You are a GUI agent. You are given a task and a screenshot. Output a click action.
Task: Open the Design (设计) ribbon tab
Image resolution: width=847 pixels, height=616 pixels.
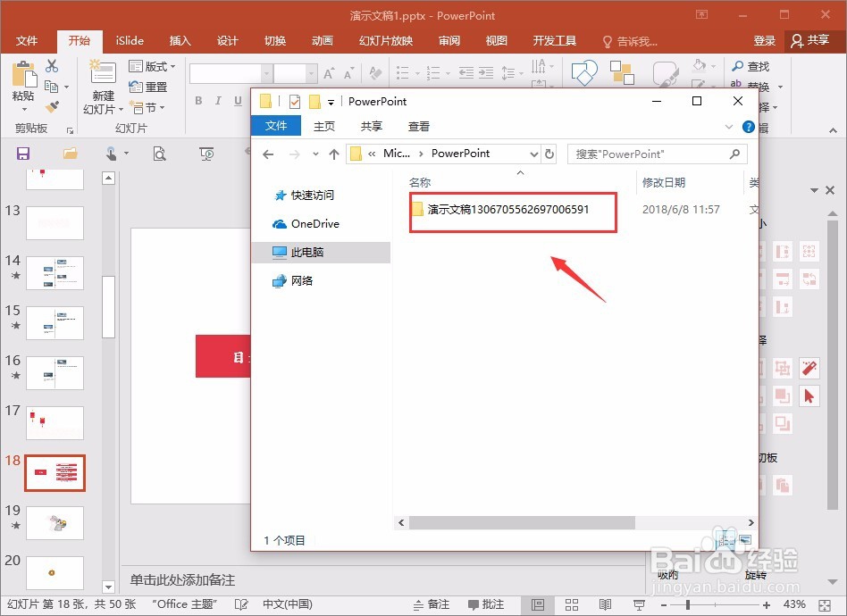click(228, 40)
